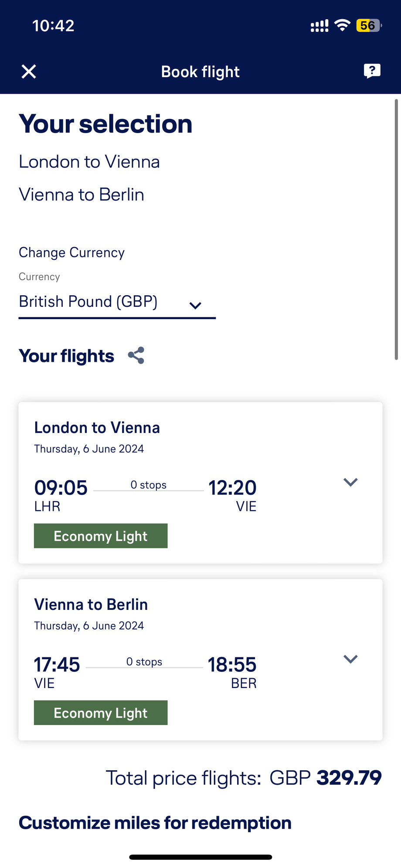Tap the 10:42 clock in status bar

(53, 26)
